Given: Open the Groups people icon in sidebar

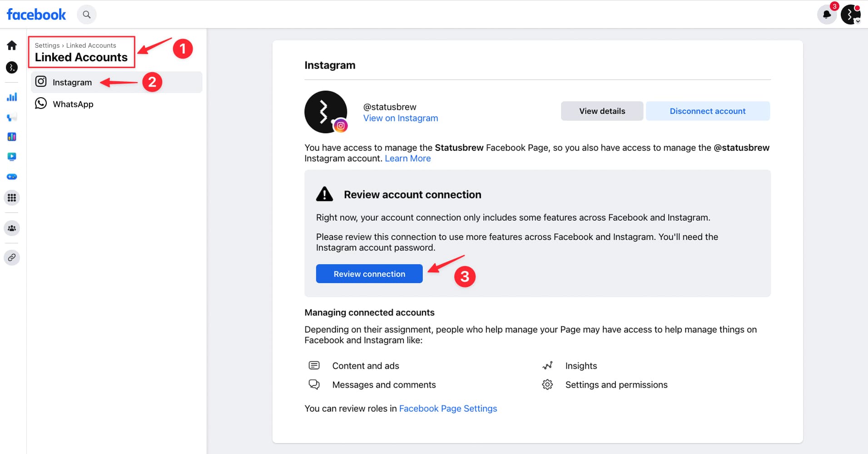Looking at the screenshot, I should coord(12,228).
